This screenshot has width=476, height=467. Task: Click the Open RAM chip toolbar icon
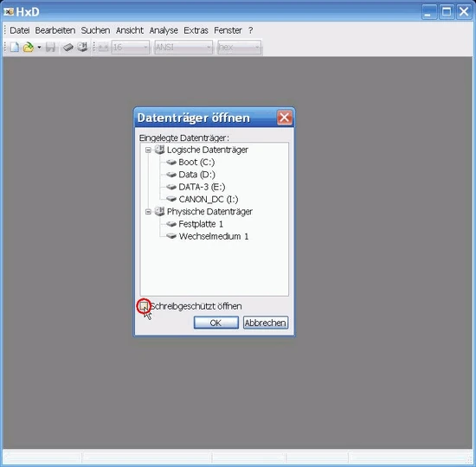[68, 48]
